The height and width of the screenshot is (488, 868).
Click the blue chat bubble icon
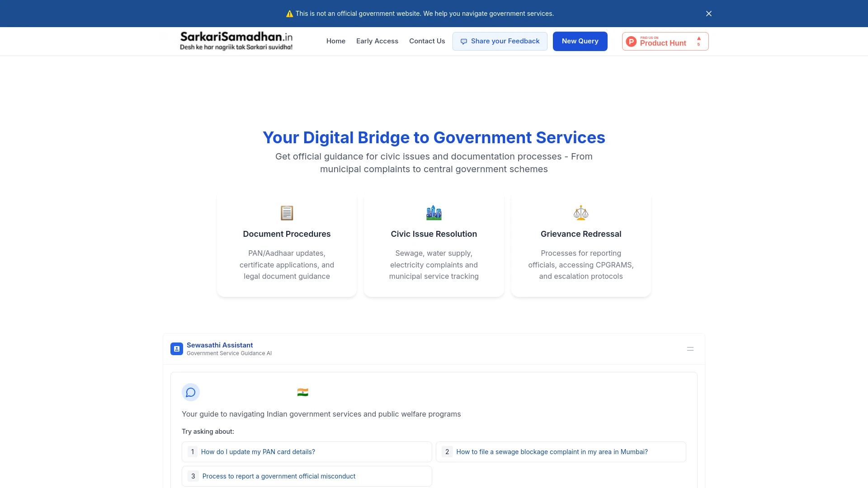point(190,392)
